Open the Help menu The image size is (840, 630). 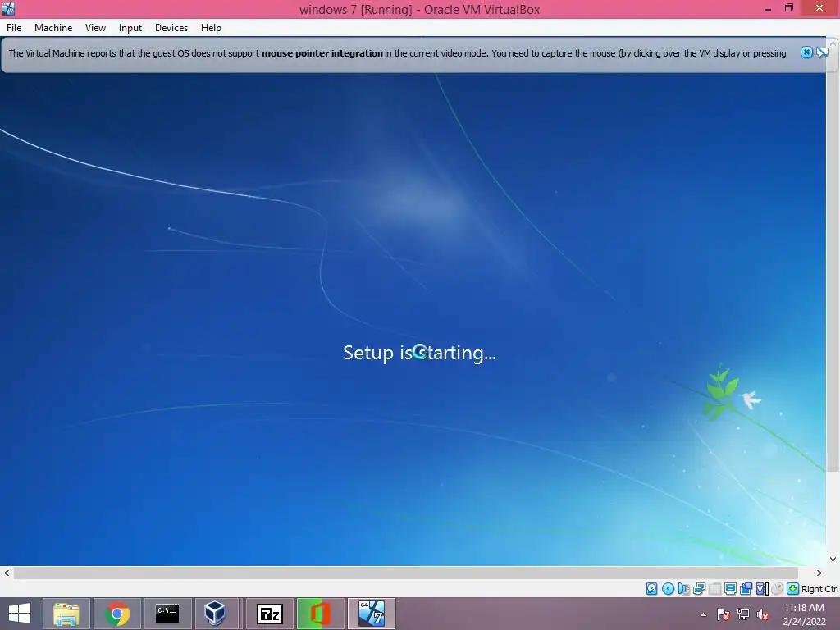211,28
